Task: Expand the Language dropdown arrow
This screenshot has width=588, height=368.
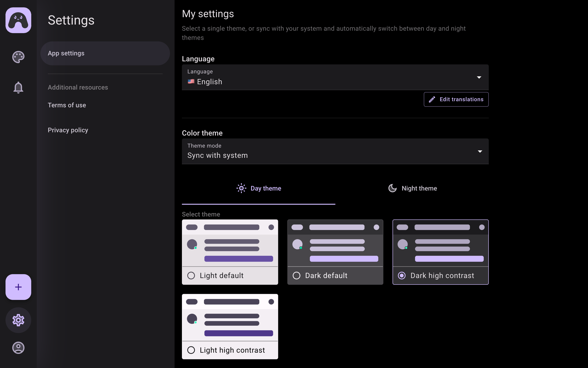Action: pyautogui.click(x=479, y=77)
